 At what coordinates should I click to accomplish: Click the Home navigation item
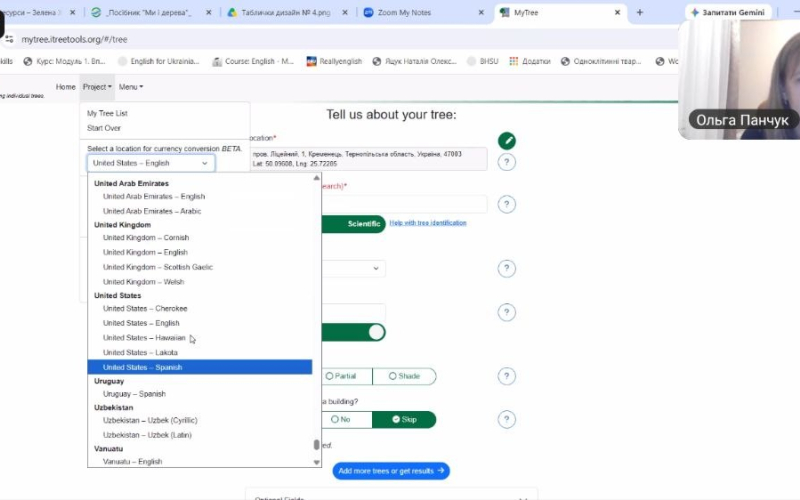(65, 87)
